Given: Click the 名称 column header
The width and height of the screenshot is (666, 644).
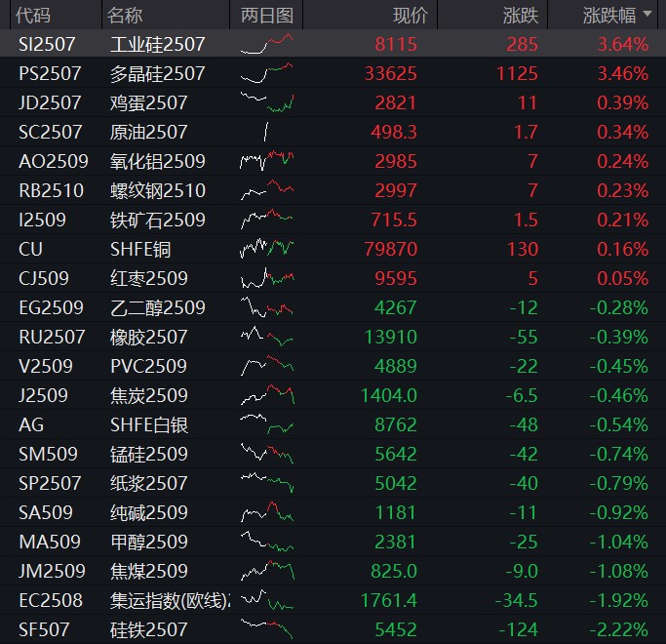Looking at the screenshot, I should click(125, 15).
